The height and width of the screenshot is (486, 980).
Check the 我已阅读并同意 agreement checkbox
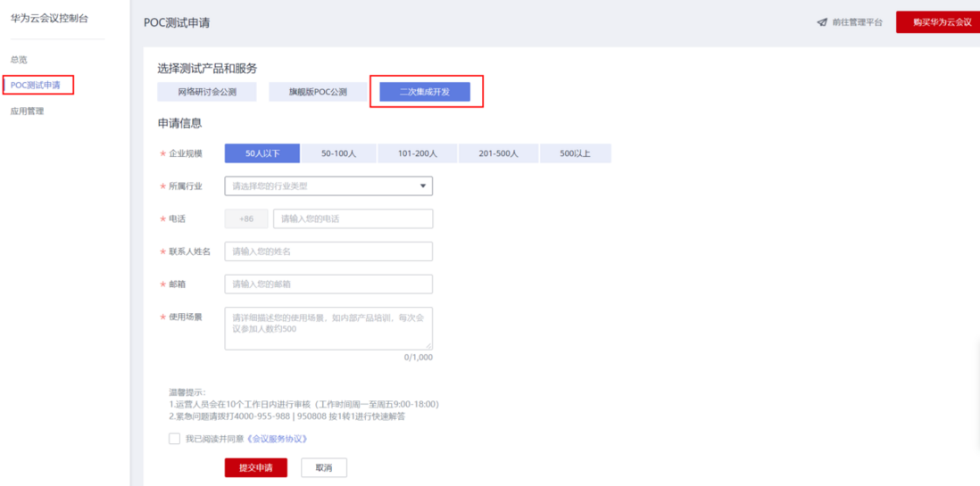point(174,439)
